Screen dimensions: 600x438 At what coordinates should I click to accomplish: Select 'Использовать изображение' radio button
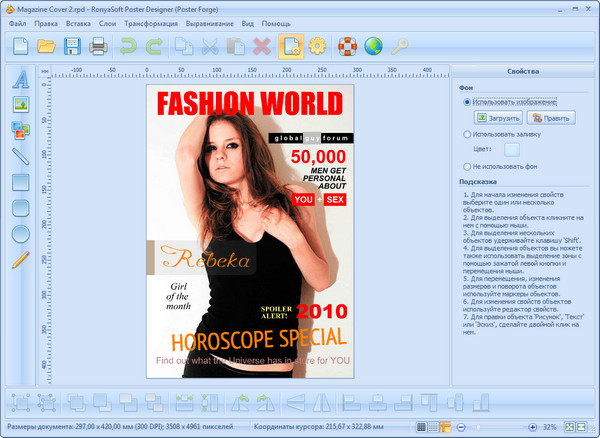point(467,102)
